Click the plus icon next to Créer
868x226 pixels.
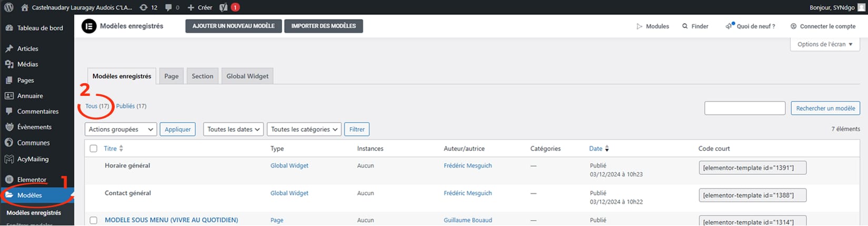click(191, 7)
